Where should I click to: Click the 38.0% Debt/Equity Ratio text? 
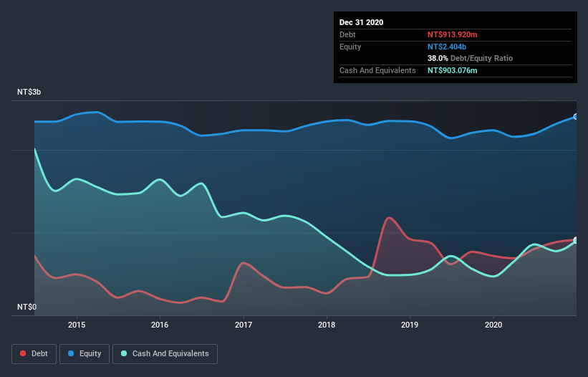[470, 58]
